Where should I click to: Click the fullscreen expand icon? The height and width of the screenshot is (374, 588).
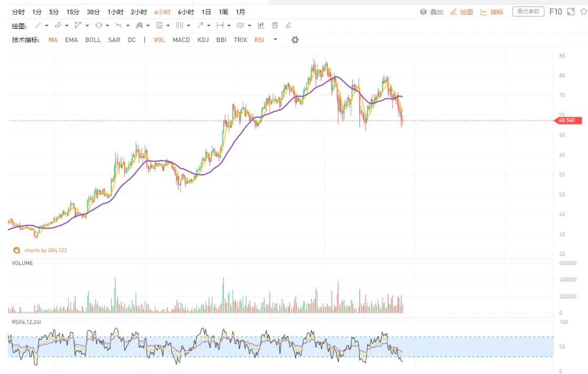click(571, 12)
